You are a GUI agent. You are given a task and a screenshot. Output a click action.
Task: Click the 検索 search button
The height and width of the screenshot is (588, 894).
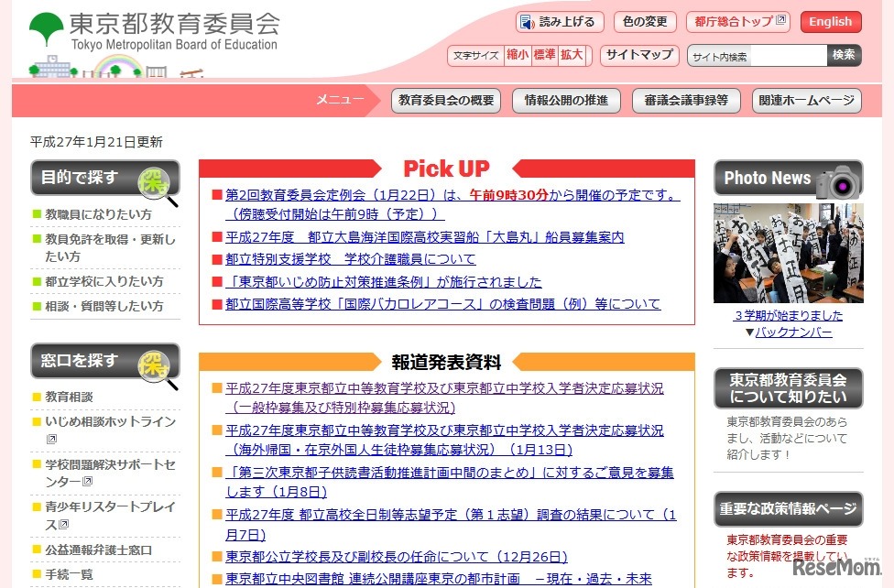[844, 55]
